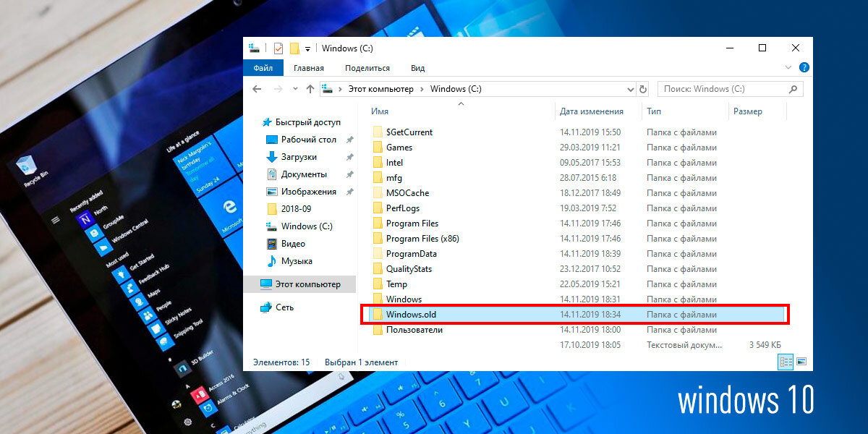868x434 pixels.
Task: Select Windows (C:) in the navigation pane
Action: tap(307, 226)
